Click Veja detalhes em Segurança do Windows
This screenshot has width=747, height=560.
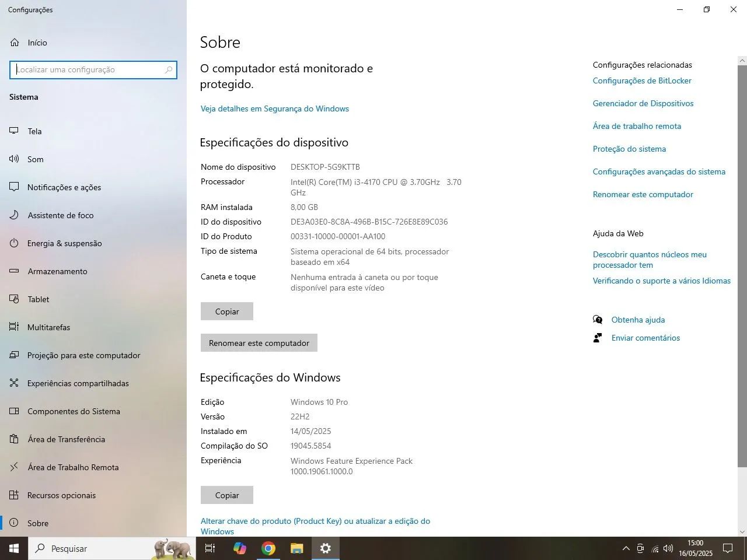(274, 108)
